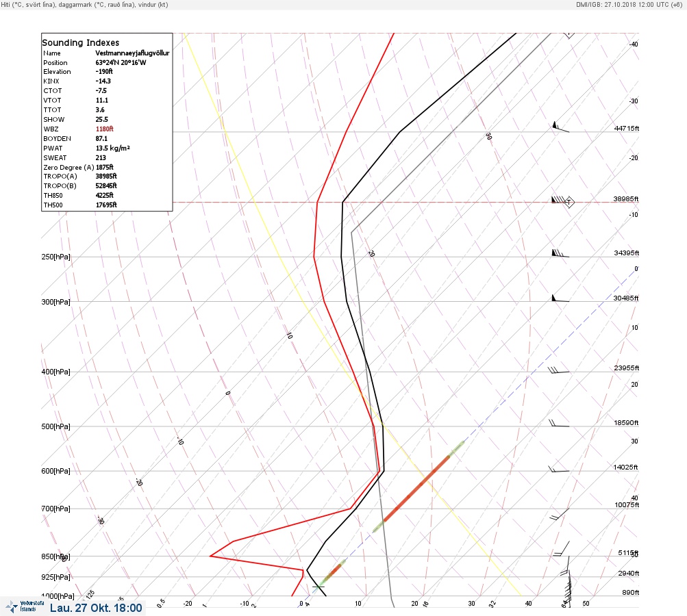Click the 10075ft height label

(627, 505)
